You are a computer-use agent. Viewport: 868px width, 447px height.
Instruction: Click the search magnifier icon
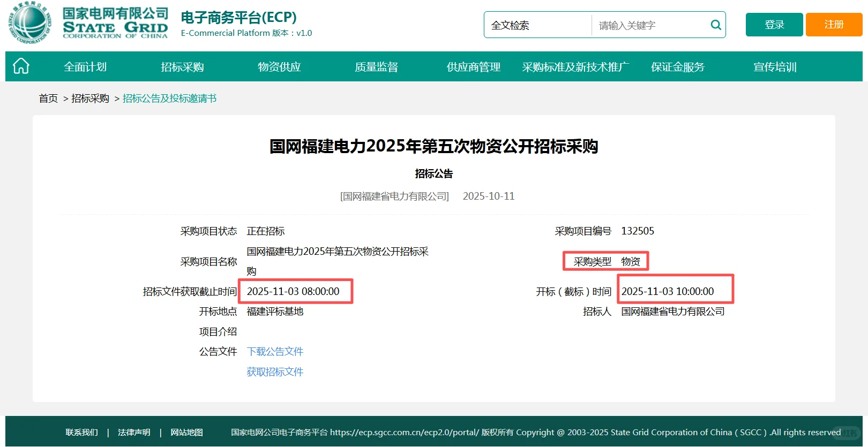tap(715, 25)
